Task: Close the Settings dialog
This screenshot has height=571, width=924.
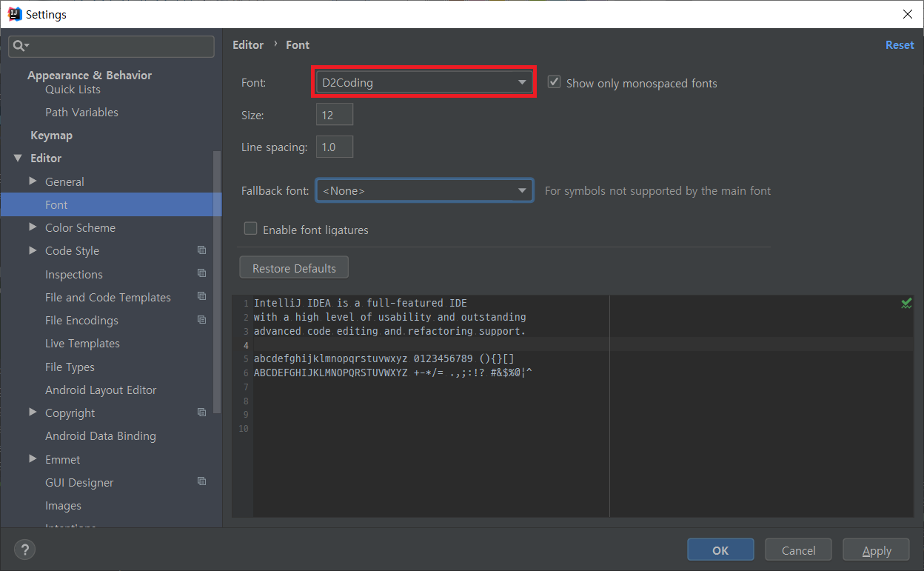Action: click(907, 14)
